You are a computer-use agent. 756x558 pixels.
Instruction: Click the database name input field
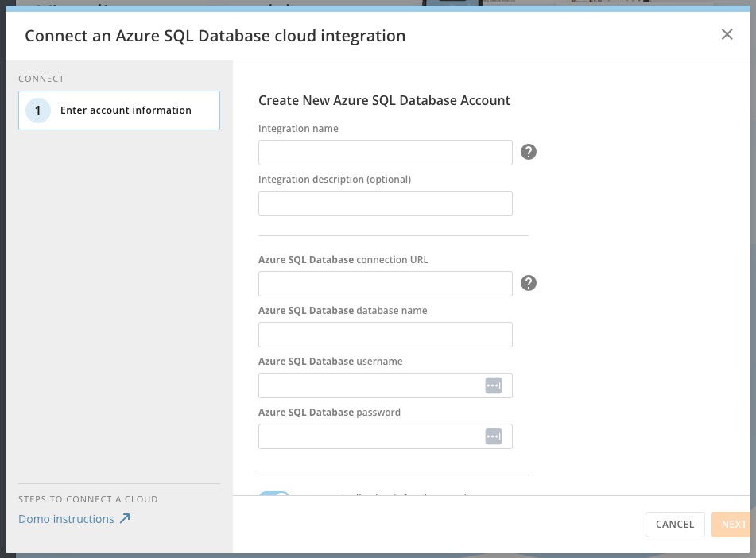point(385,334)
